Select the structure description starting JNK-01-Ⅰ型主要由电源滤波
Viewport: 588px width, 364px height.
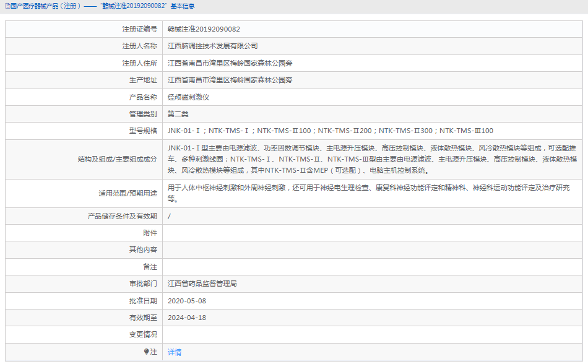click(372, 159)
